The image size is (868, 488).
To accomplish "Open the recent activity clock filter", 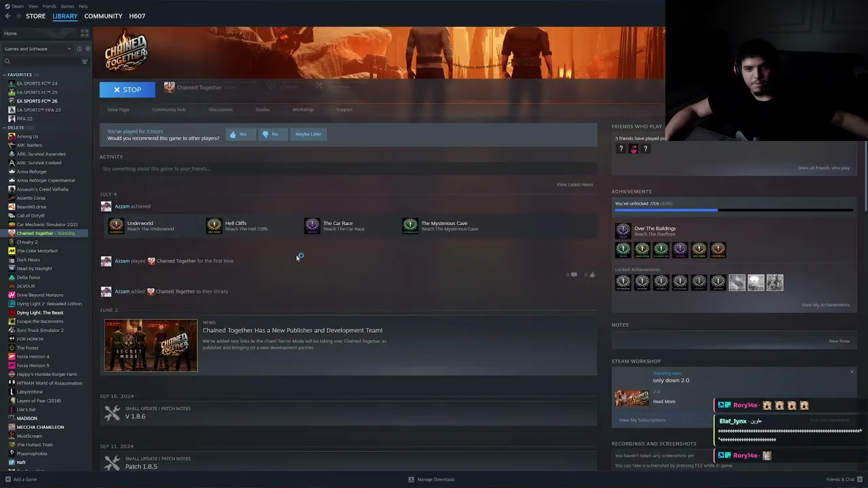I will tap(79, 49).
